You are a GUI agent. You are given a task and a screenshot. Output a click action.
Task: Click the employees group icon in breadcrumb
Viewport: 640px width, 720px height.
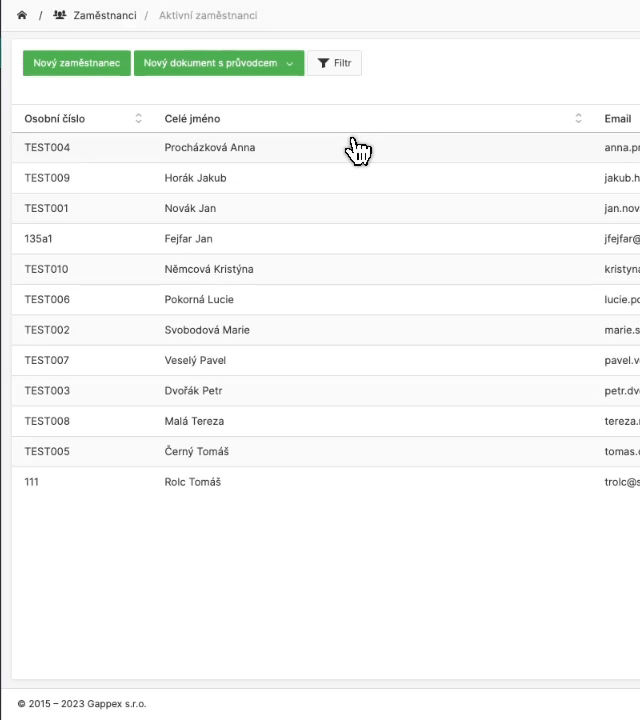point(60,16)
